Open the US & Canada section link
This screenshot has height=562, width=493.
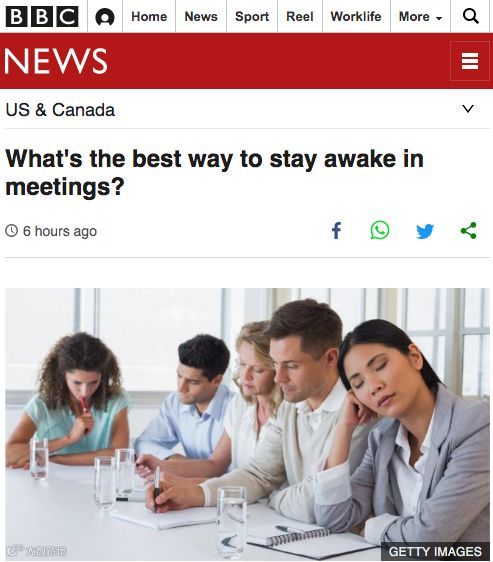(x=60, y=110)
